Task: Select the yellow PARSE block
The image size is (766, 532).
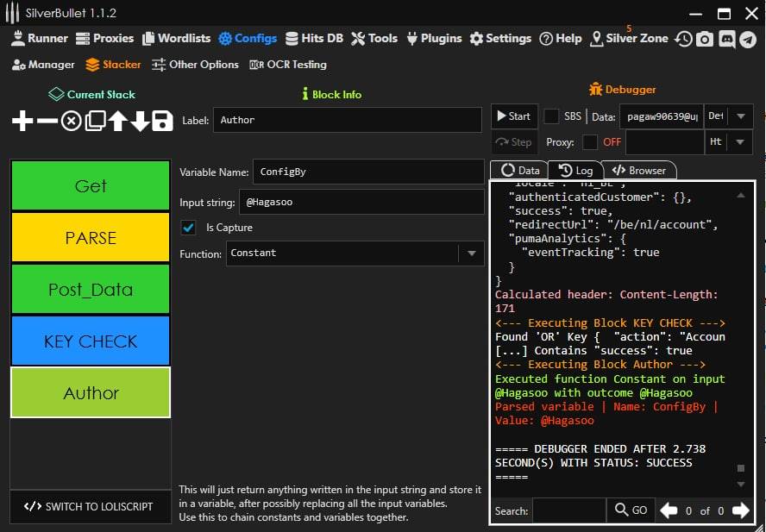Action: pyautogui.click(x=91, y=238)
